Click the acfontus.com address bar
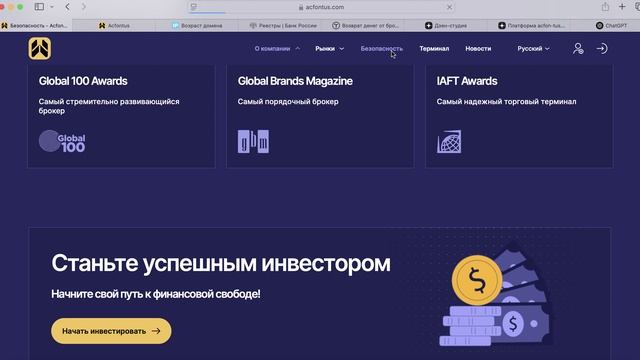The image size is (640, 360). click(x=321, y=7)
